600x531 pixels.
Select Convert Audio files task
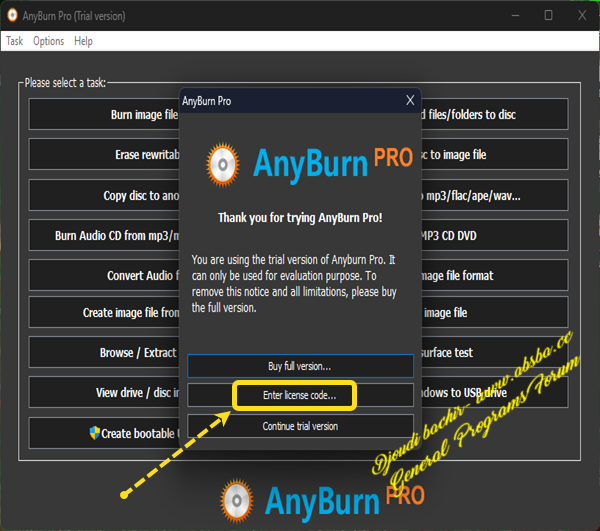pyautogui.click(x=104, y=275)
